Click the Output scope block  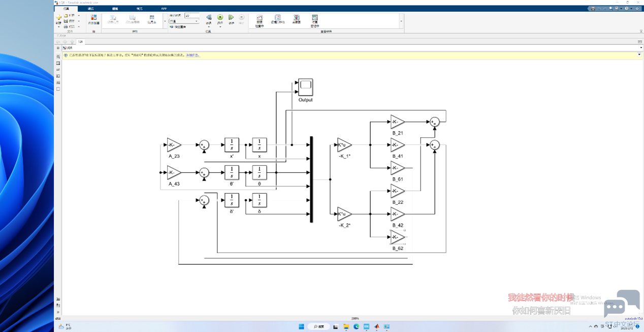305,87
